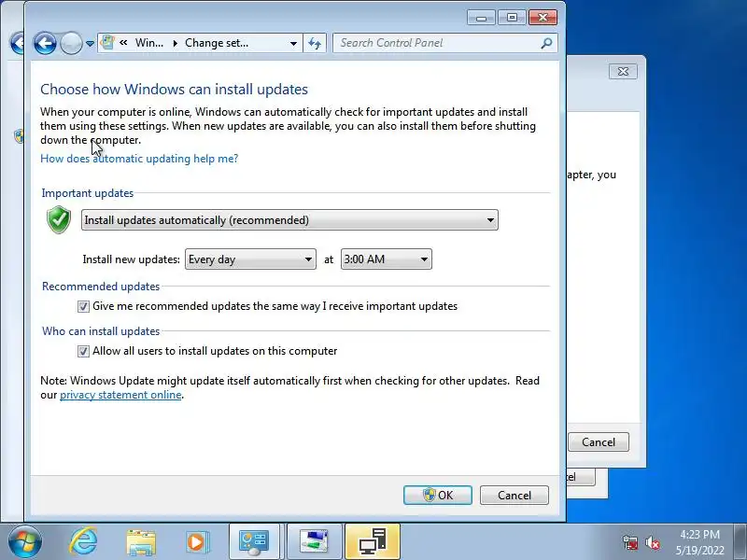Open 'How does automatic updating help me?' link
Image resolution: width=747 pixels, height=560 pixels.
[139, 159]
